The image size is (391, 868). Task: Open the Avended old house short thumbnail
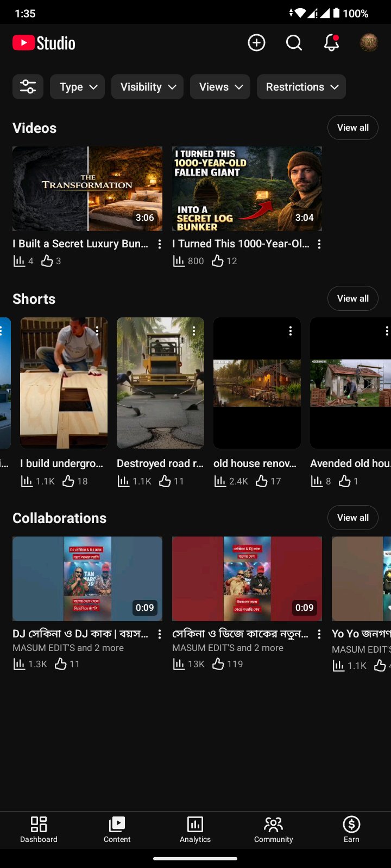click(350, 383)
